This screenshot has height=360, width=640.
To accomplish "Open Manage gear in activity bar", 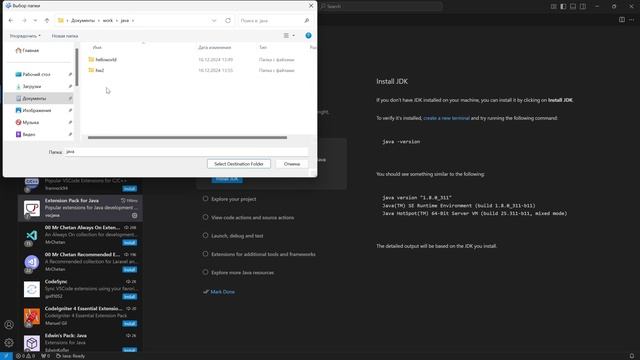I will [9, 343].
